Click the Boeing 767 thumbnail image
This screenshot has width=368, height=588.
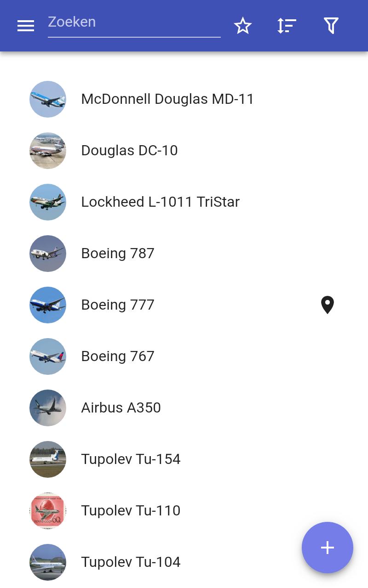(48, 356)
